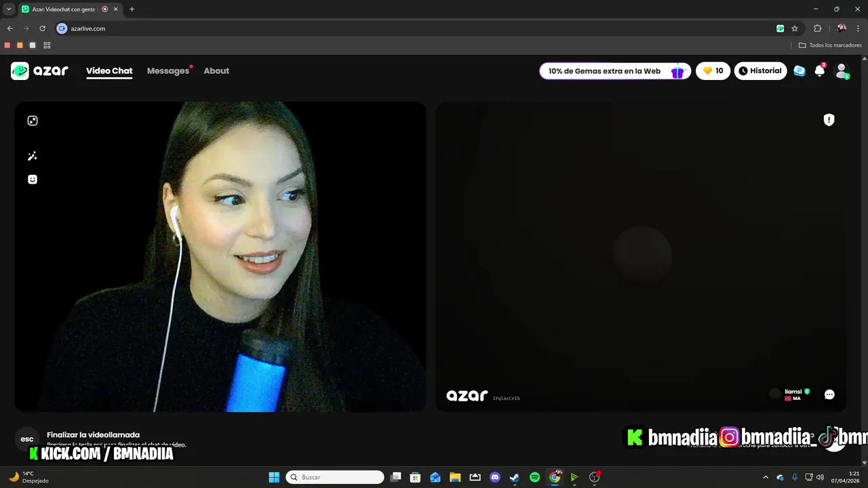Open the Windows Start menu
Viewport: 868px width, 488px height.
point(274,477)
